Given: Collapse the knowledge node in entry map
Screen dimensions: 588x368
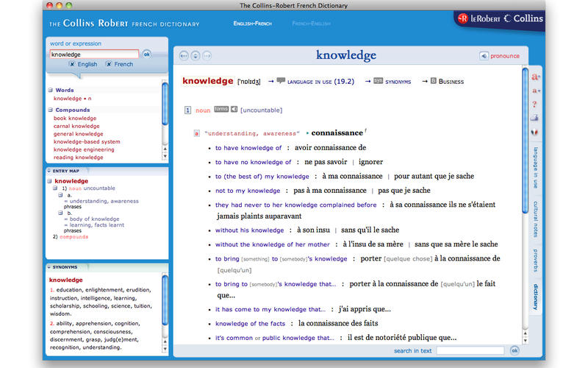Looking at the screenshot, I should (49, 181).
